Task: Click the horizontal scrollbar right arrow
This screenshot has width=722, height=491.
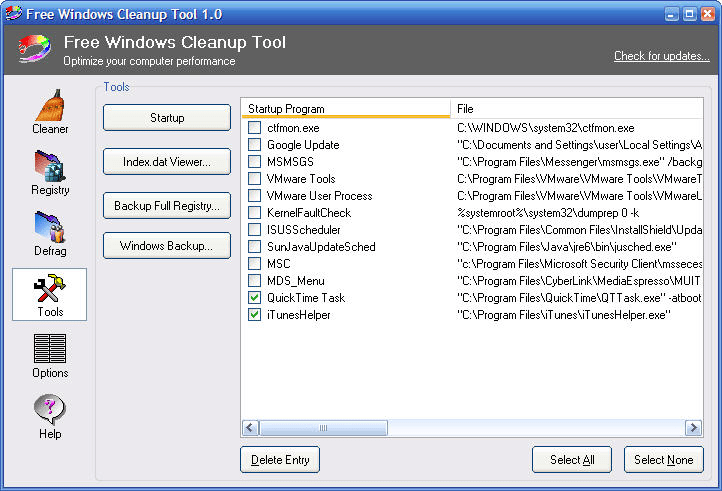Action: (x=693, y=428)
